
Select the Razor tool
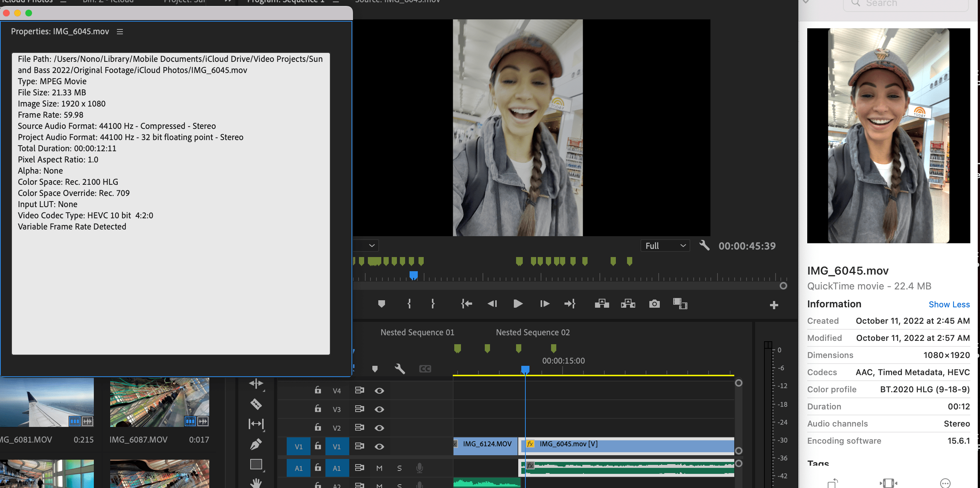pos(257,404)
